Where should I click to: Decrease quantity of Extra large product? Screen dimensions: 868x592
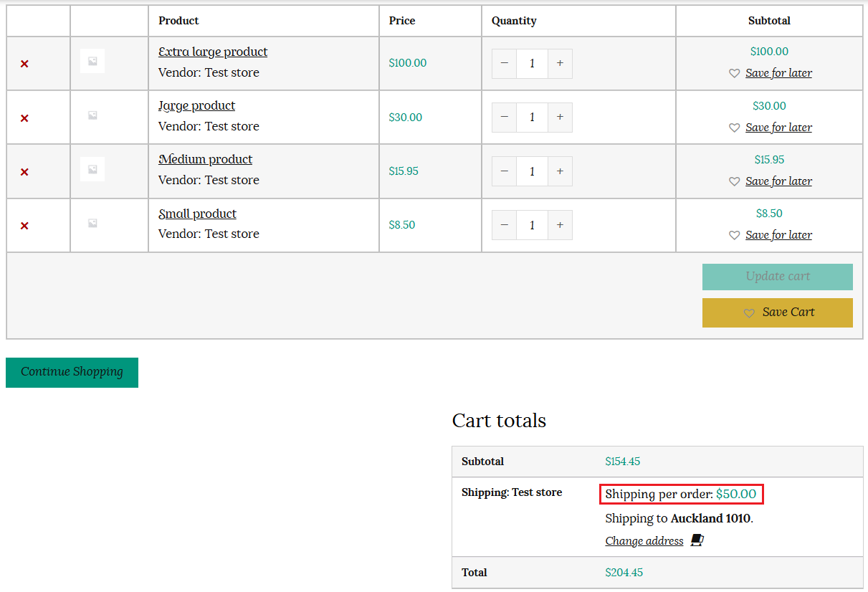[504, 64]
